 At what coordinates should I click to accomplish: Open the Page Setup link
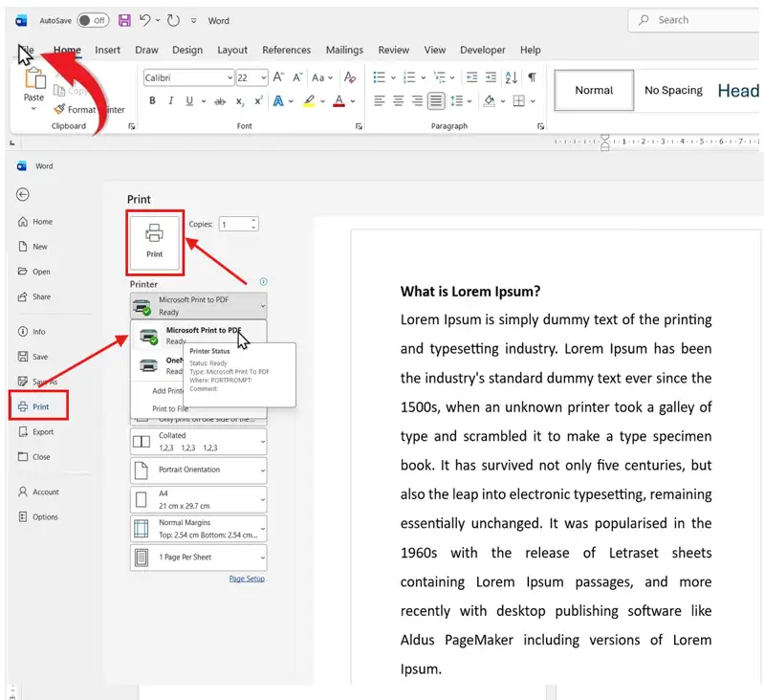point(247,579)
